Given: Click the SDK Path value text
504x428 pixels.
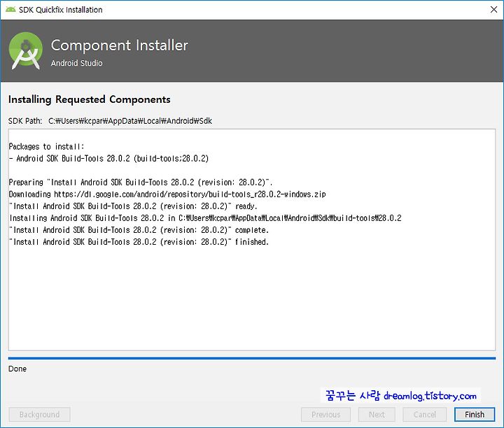Looking at the screenshot, I should (130, 121).
